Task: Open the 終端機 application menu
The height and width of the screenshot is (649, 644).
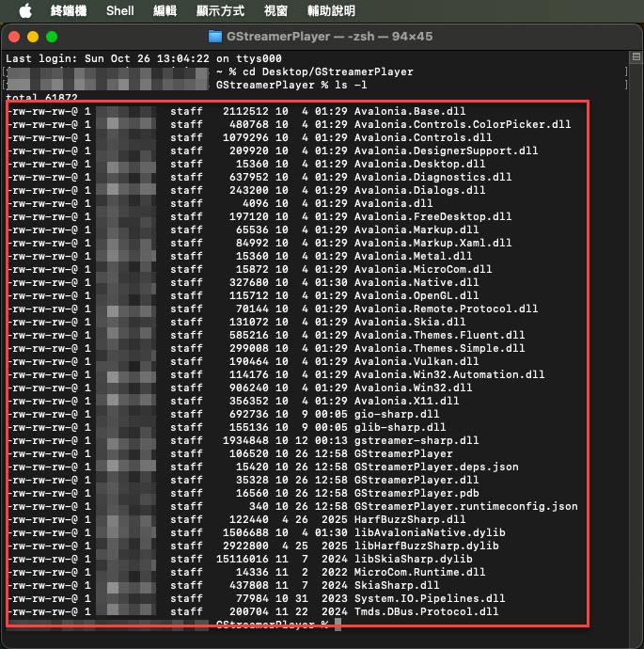Action: click(x=69, y=11)
